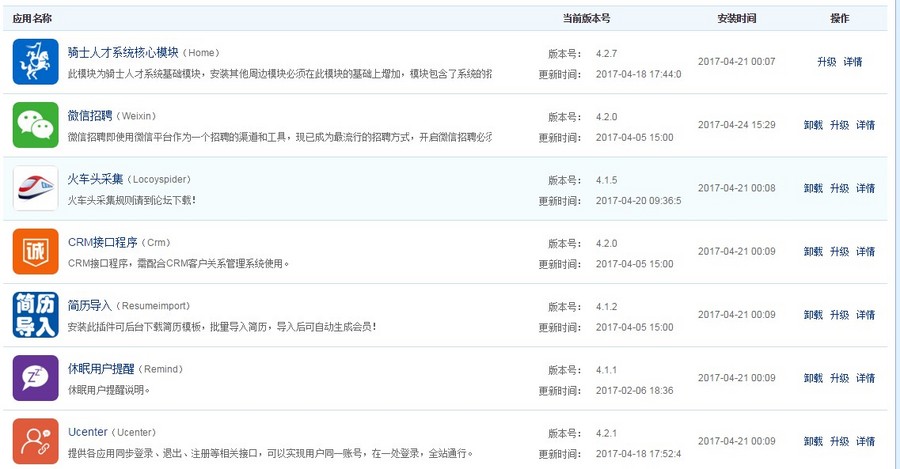Click 详情 for 骑士人才系统核心模块
900x469 pixels.
click(x=853, y=61)
